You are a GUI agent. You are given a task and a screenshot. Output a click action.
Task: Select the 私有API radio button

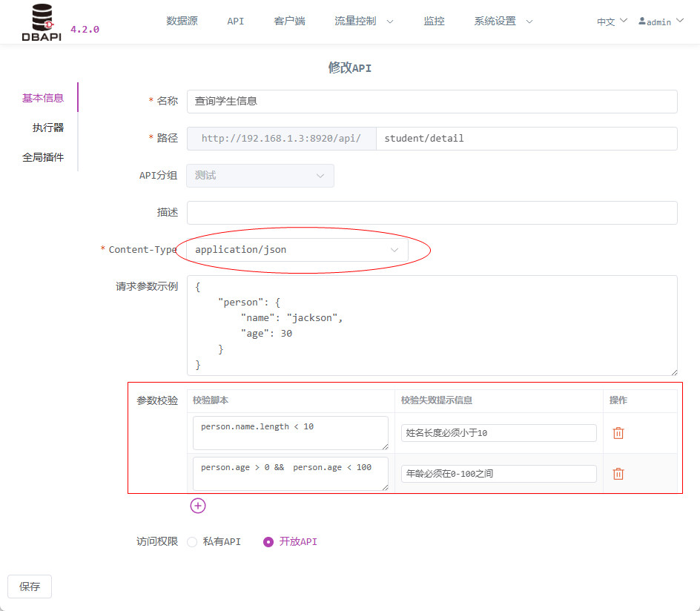(192, 542)
